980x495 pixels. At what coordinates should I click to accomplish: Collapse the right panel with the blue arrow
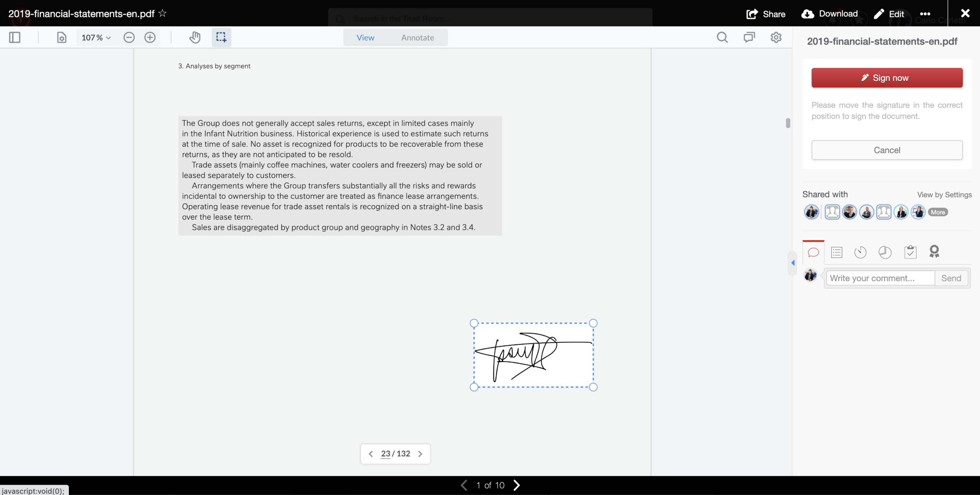tap(792, 263)
